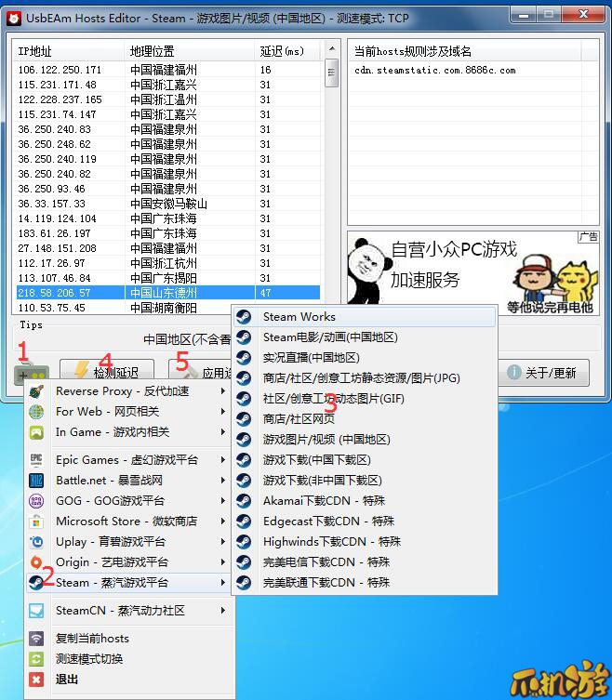Viewport: 612px width, 700px height.
Task: Expand the GOG submenu arrow
Action: click(x=222, y=501)
